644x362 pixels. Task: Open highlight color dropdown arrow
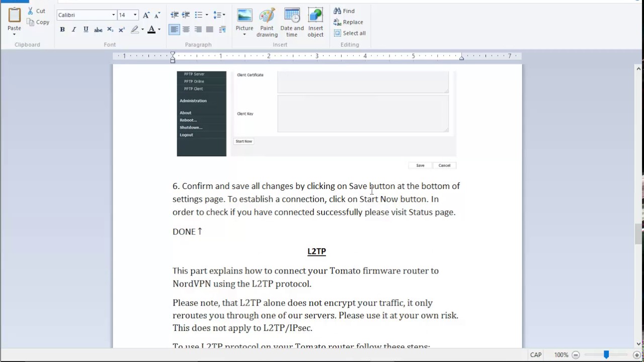[142, 30]
